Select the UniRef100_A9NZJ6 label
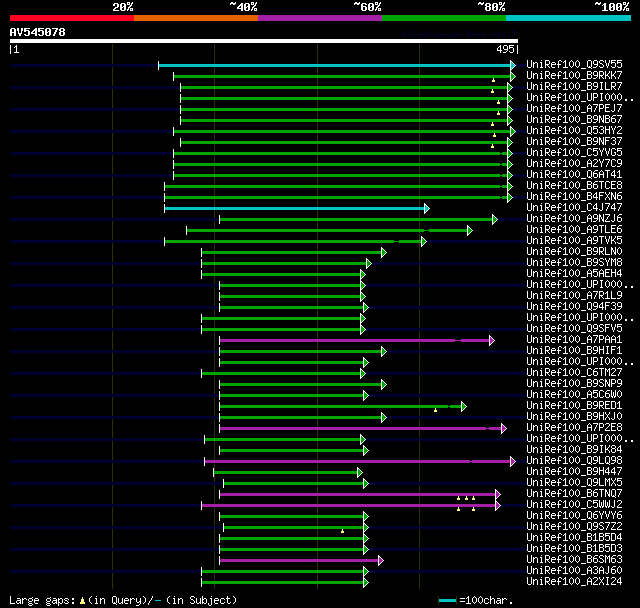Screen dimensions: 640x608 point(574,219)
